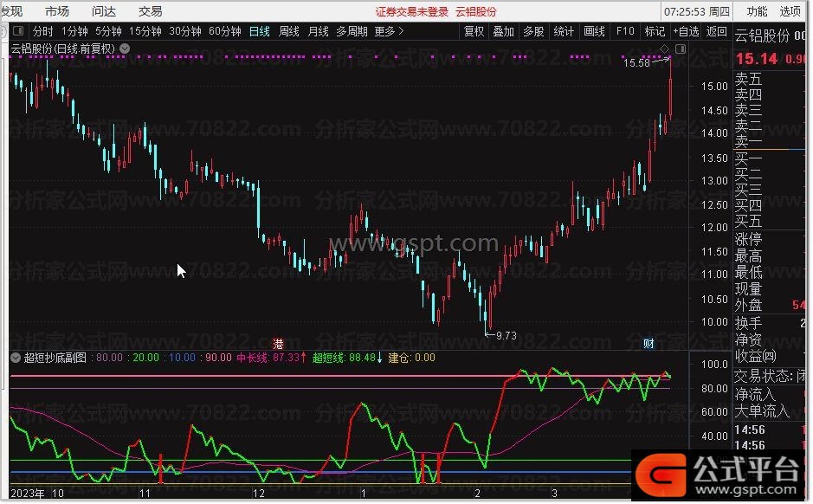Click the 10.00 parameter value in indicator
Screen dimensions: 813x504
coord(182,358)
